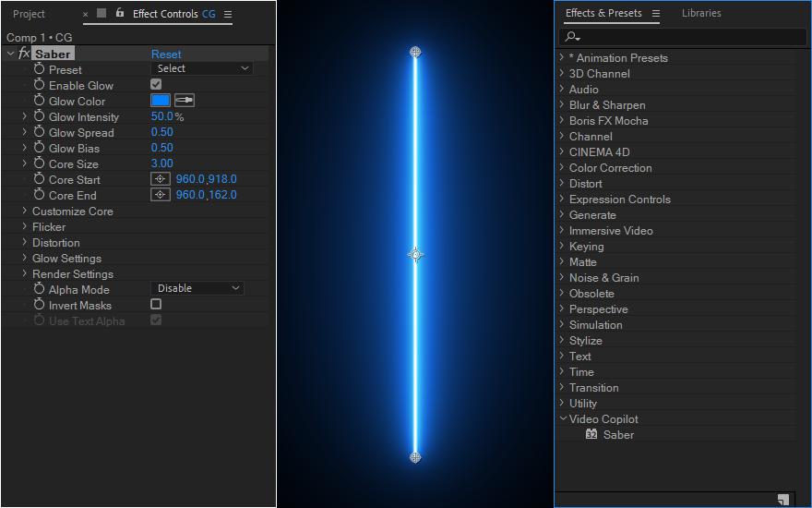Click the Reset link for Saber
This screenshot has width=812, height=508.
pos(166,54)
